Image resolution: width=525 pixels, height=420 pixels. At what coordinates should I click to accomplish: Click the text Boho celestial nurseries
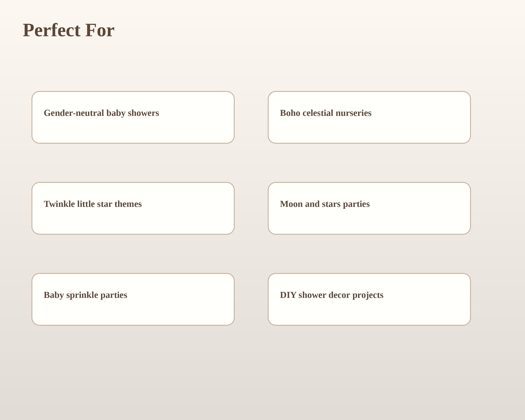pos(325,113)
